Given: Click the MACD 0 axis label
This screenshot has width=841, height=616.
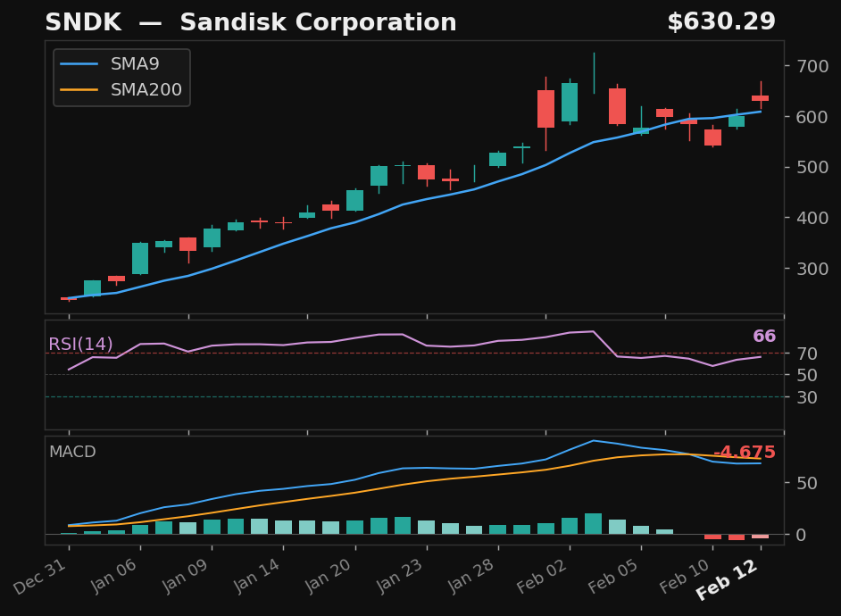Looking at the screenshot, I should 802,535.
